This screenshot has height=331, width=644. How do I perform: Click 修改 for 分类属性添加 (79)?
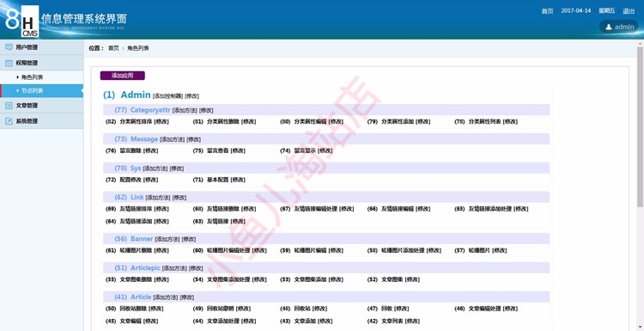423,122
